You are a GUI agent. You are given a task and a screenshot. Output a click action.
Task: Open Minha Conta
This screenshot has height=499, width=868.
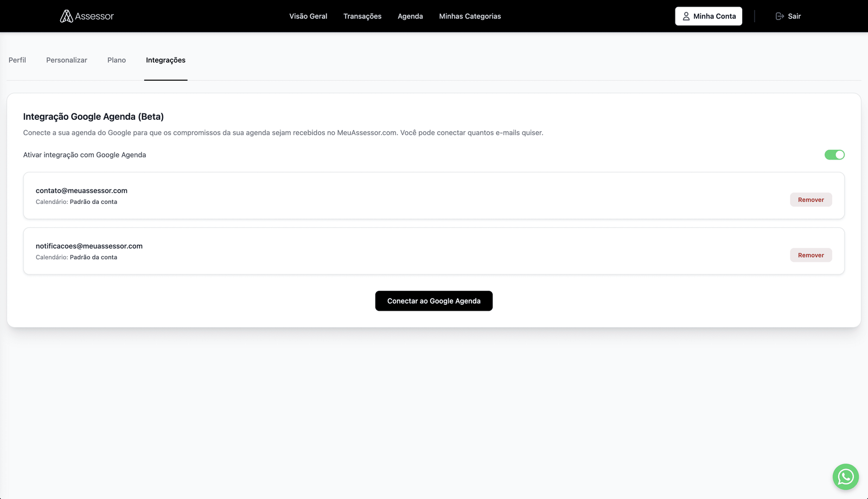point(709,16)
